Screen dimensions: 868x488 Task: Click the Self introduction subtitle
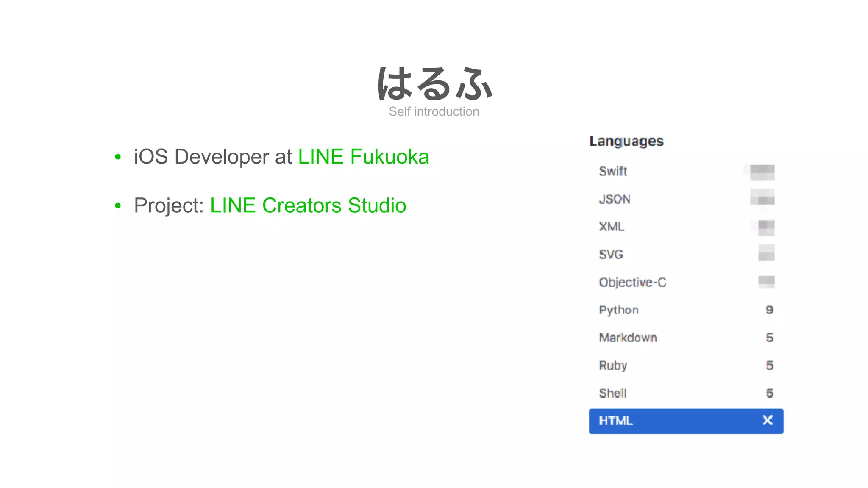point(434,111)
